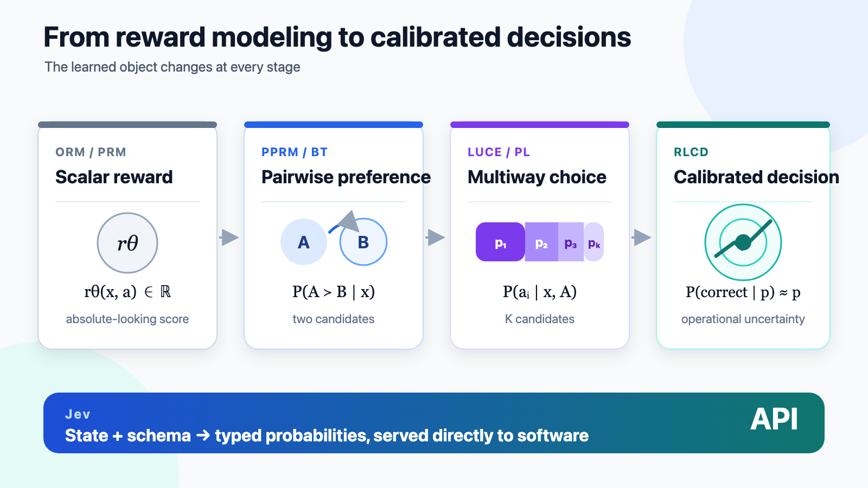Click the arrow before the Calibrated decision card

(642, 237)
